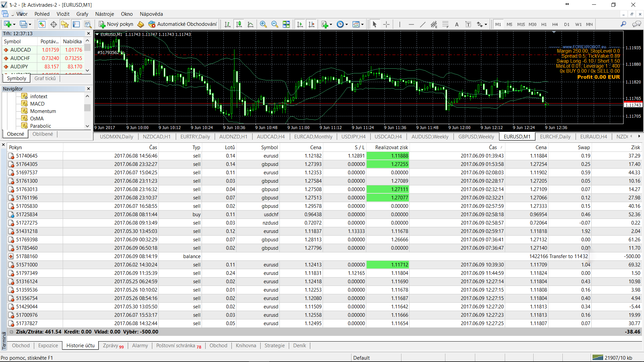The height and width of the screenshot is (362, 644).
Task: Toggle Automatické Obchodování auto trading
Action: (183, 24)
